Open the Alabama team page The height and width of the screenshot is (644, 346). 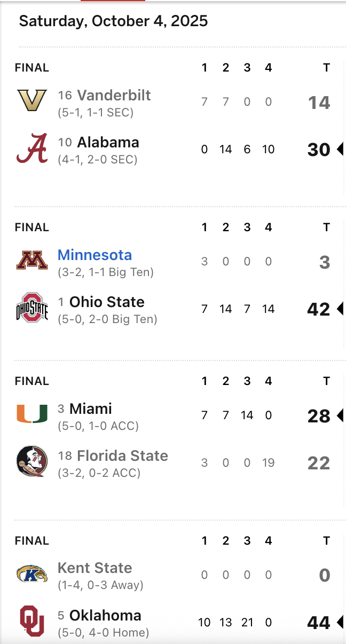108,143
